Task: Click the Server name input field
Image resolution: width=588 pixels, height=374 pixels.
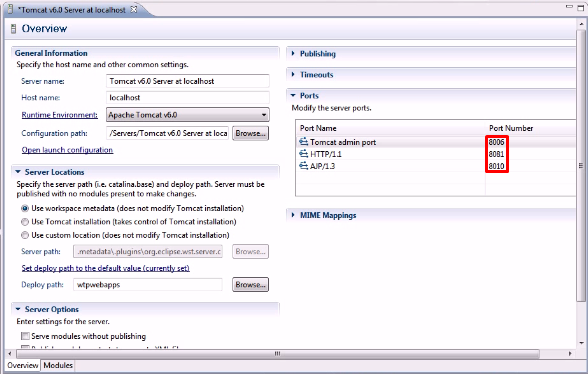Action: pyautogui.click(x=188, y=81)
